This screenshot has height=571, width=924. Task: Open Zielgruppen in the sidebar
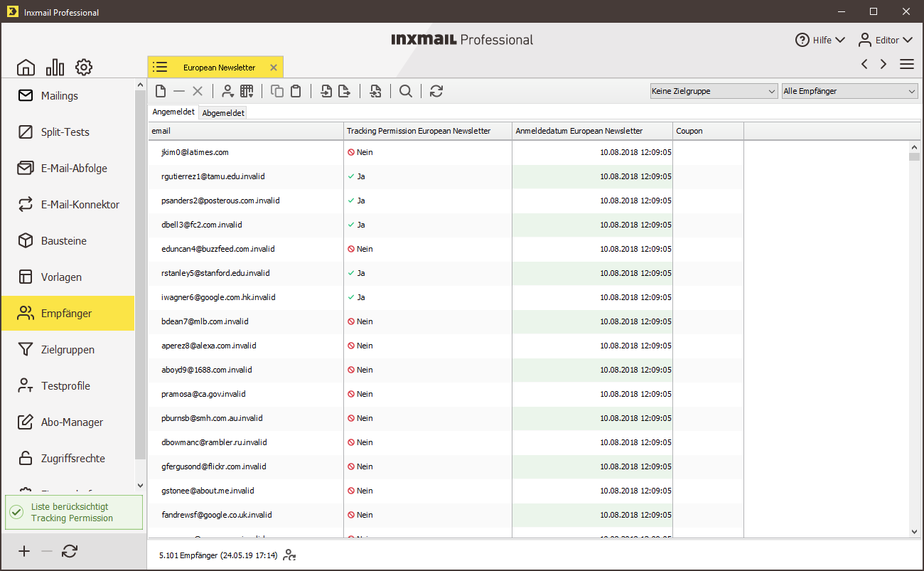coord(68,350)
